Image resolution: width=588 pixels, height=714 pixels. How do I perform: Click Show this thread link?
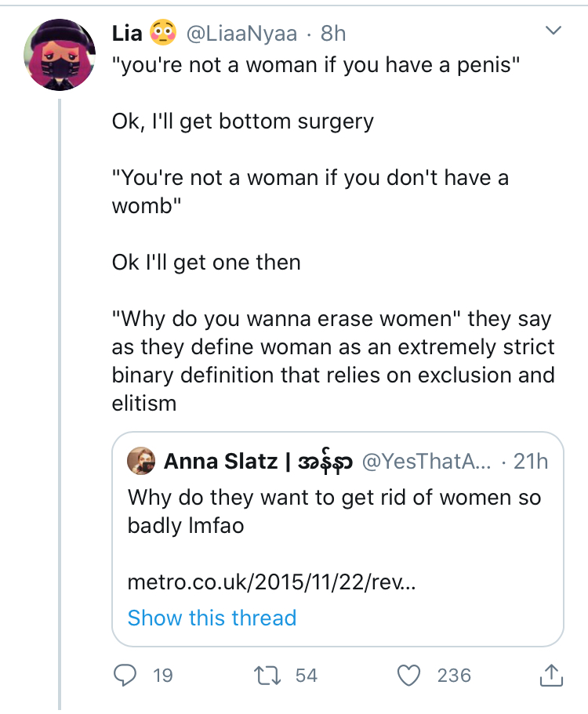tap(212, 618)
